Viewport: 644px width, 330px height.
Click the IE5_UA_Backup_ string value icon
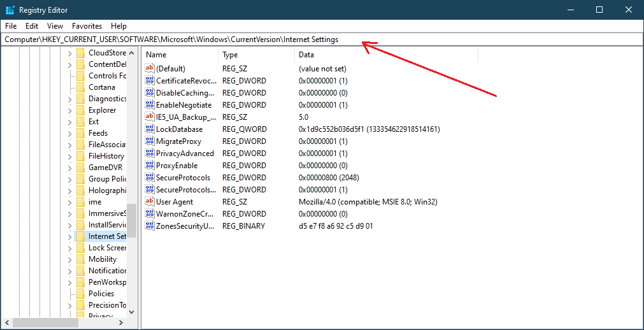pyautogui.click(x=150, y=117)
